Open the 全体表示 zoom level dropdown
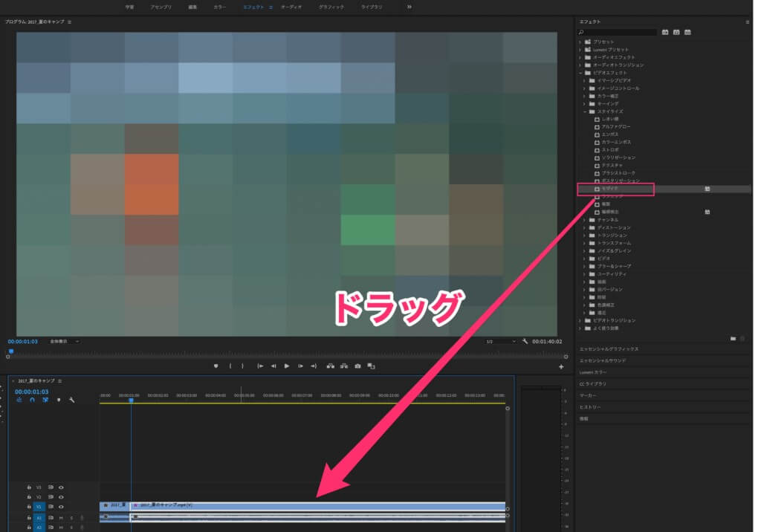Viewport: 761px width, 532px height. coord(64,341)
